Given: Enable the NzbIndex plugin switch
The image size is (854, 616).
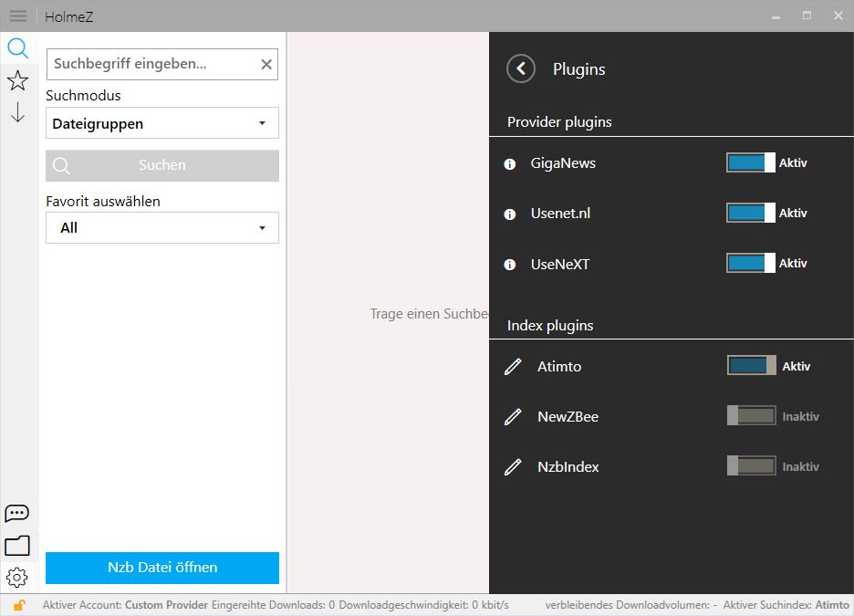Looking at the screenshot, I should [x=752, y=466].
